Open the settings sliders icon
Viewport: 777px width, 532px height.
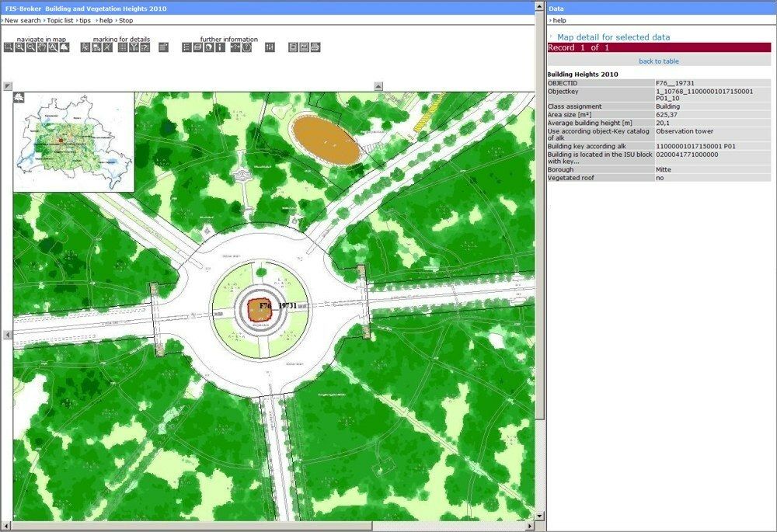click(270, 47)
